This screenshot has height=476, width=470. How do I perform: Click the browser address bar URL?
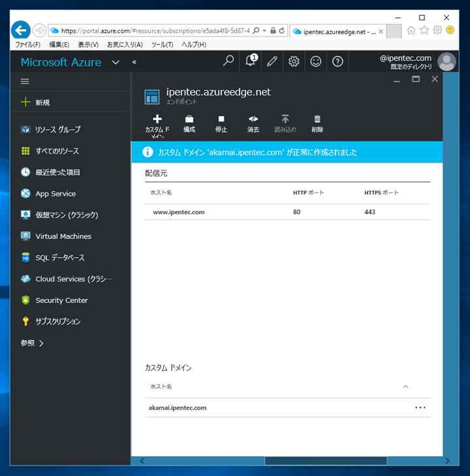pyautogui.click(x=155, y=31)
